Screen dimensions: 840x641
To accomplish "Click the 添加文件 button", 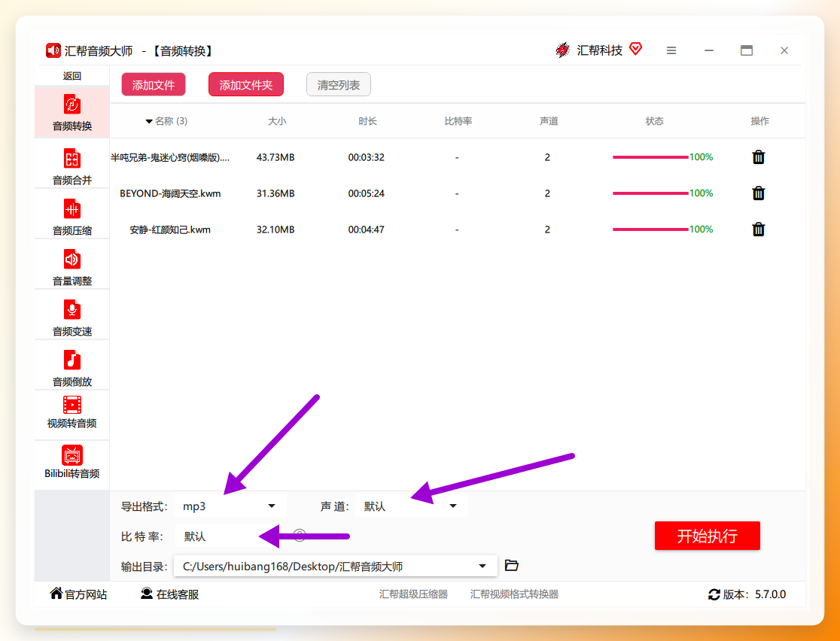I will (x=154, y=84).
